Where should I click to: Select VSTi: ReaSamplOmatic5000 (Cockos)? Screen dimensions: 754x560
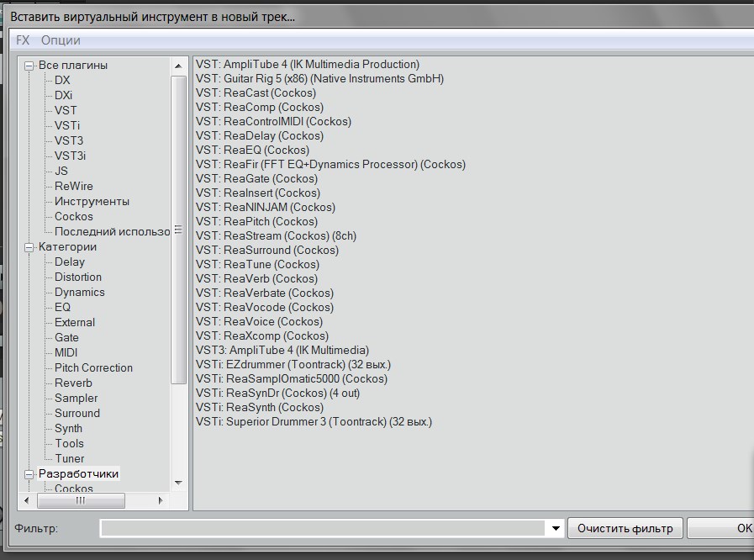(291, 379)
